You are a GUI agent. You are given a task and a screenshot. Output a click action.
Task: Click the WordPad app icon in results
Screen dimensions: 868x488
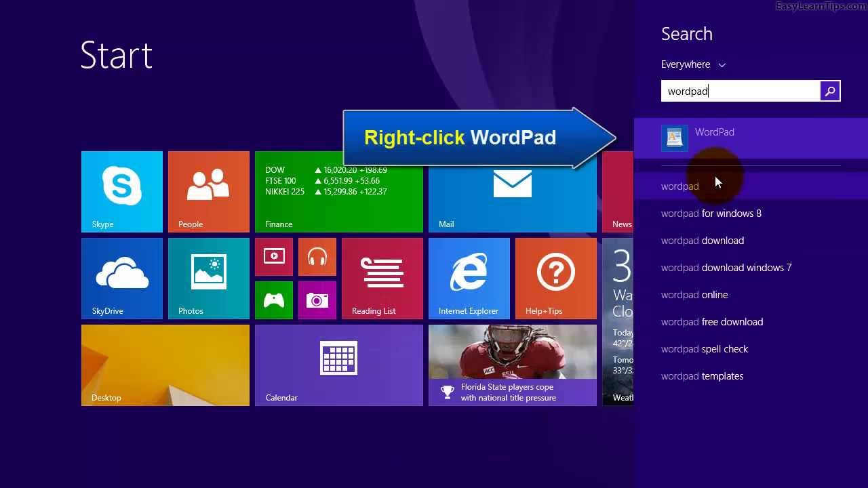pyautogui.click(x=675, y=138)
